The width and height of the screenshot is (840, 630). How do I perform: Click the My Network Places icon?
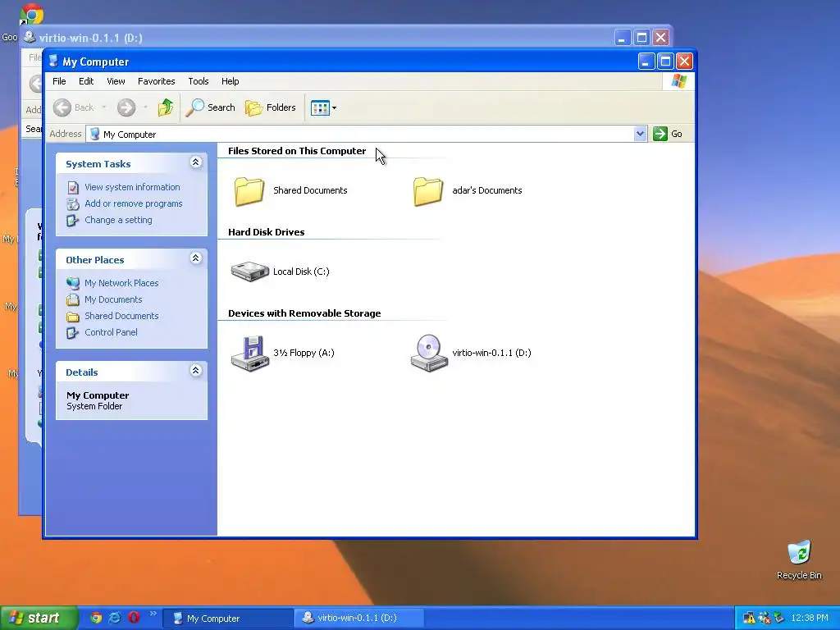pyautogui.click(x=73, y=283)
